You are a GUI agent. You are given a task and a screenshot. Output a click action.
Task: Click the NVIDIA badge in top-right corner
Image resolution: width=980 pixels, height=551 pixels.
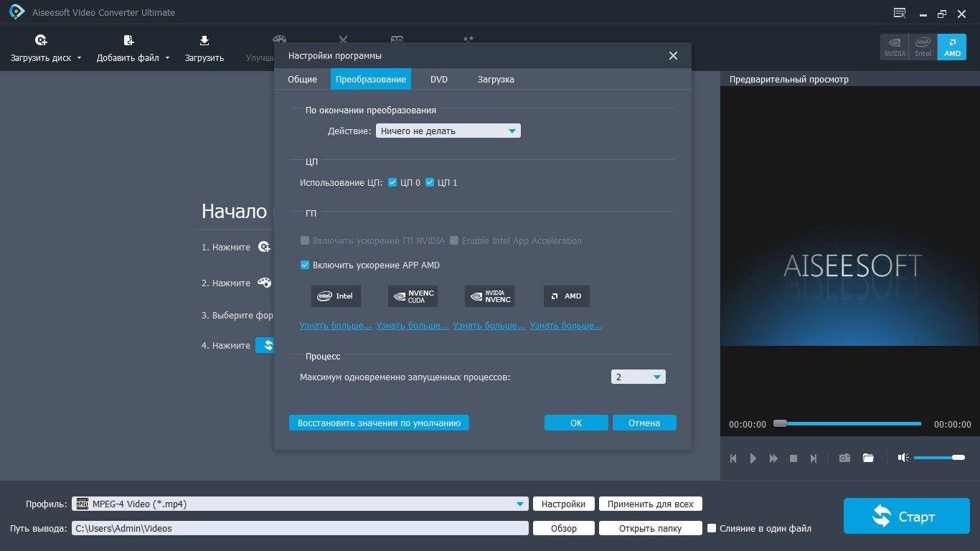(895, 47)
